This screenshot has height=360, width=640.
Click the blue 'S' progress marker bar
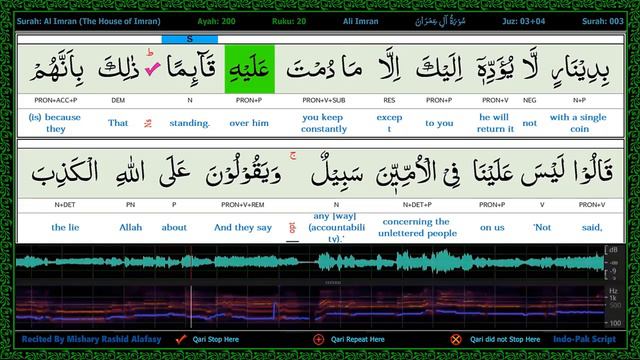[x=189, y=39]
